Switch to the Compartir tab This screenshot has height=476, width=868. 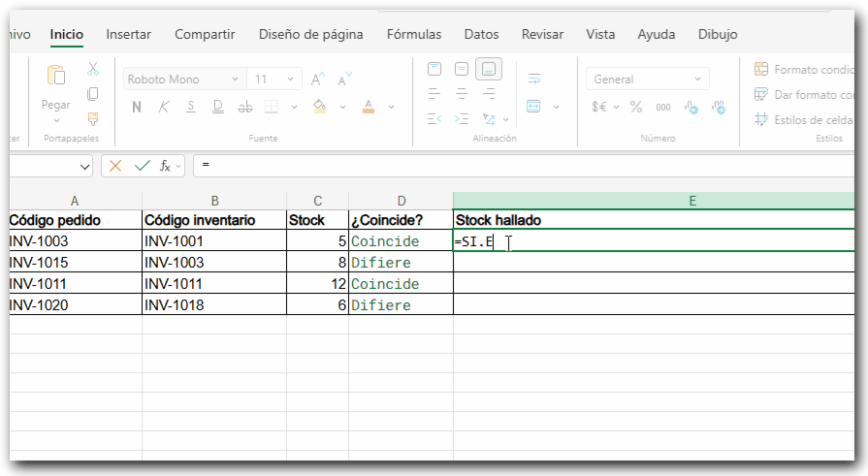[205, 34]
